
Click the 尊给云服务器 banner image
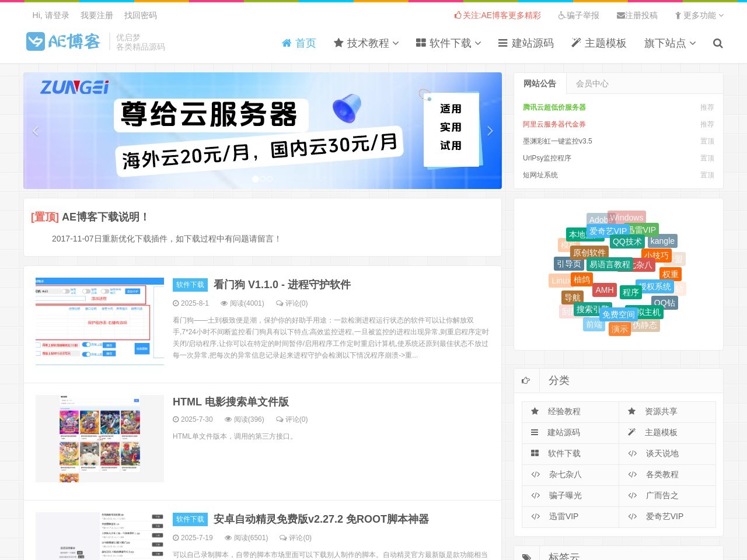(263, 131)
